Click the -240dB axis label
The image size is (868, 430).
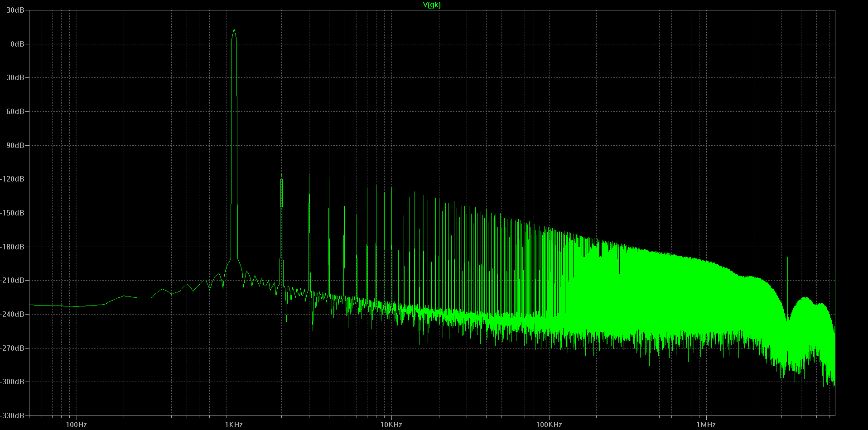coord(12,314)
